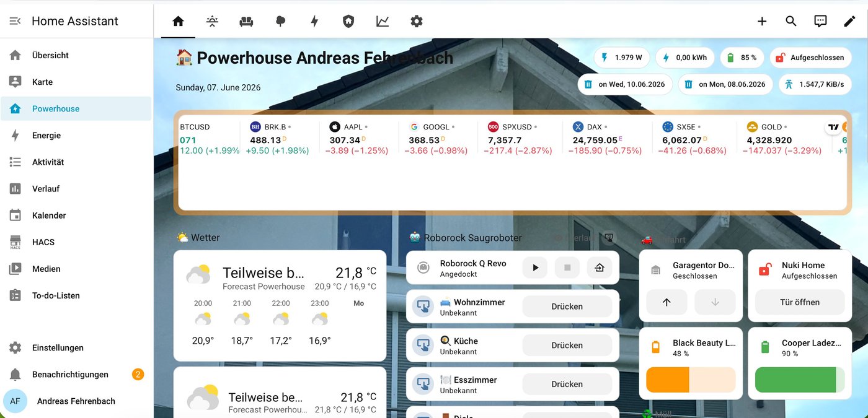Switch to the sofa rooms tab
The width and height of the screenshot is (868, 418).
[x=246, y=21]
